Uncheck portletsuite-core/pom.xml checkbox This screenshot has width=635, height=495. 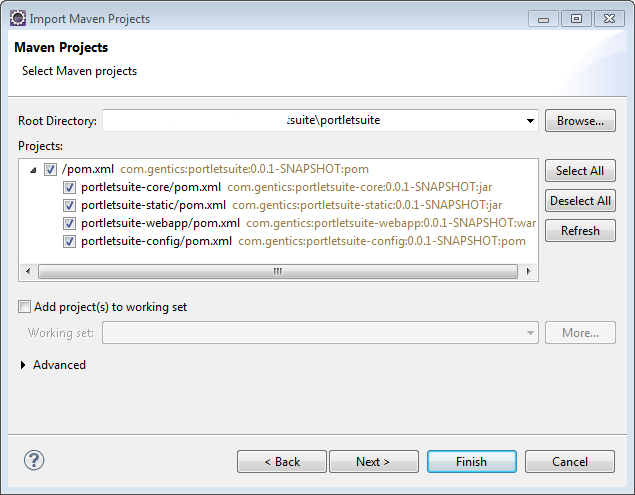pyautogui.click(x=69, y=187)
